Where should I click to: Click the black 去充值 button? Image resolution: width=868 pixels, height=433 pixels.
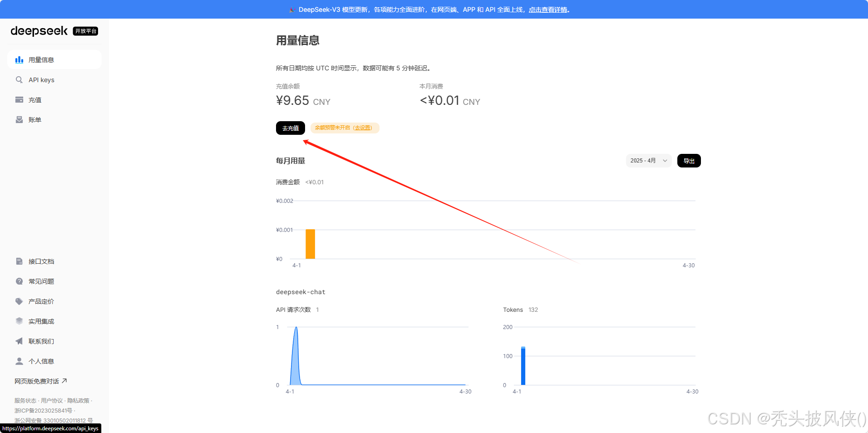pos(291,128)
